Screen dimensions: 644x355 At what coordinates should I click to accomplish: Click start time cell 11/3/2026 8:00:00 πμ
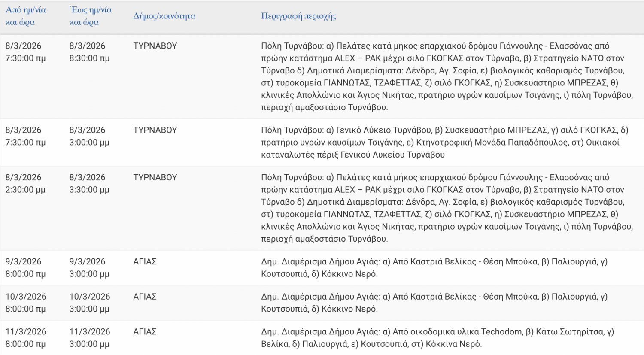[25, 337]
